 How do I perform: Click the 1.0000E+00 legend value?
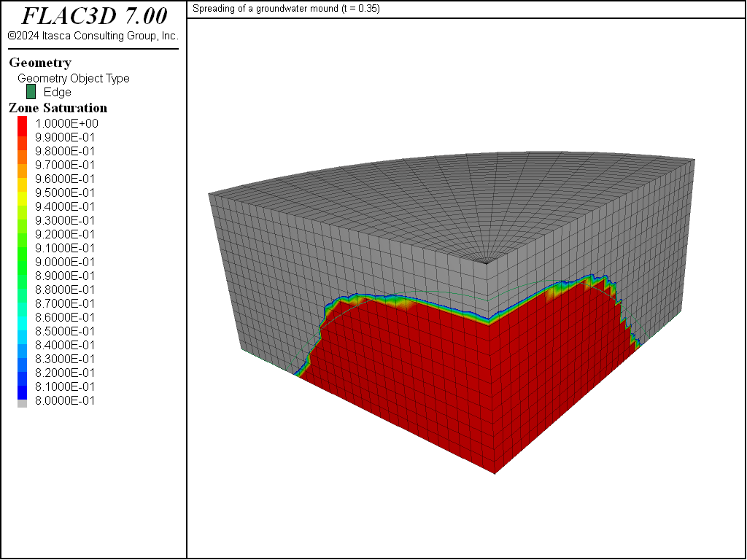click(x=66, y=123)
